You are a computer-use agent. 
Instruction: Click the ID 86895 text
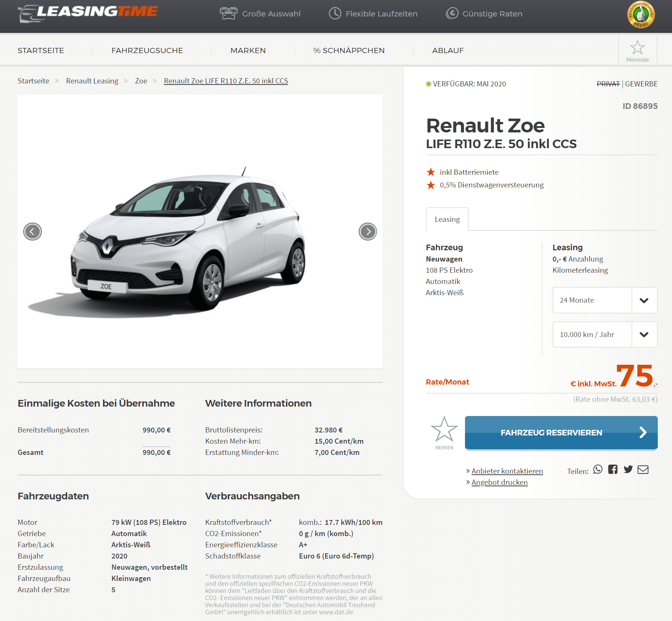(640, 106)
